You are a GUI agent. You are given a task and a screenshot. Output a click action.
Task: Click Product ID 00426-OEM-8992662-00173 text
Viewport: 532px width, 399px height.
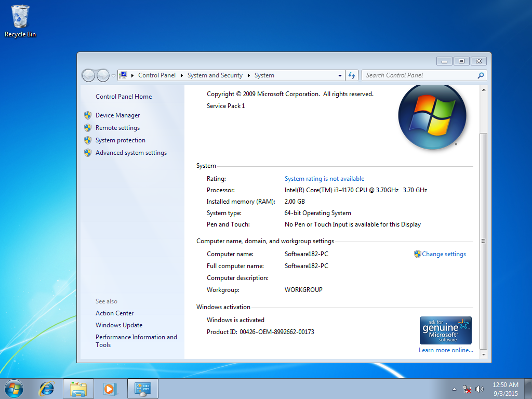(x=260, y=332)
